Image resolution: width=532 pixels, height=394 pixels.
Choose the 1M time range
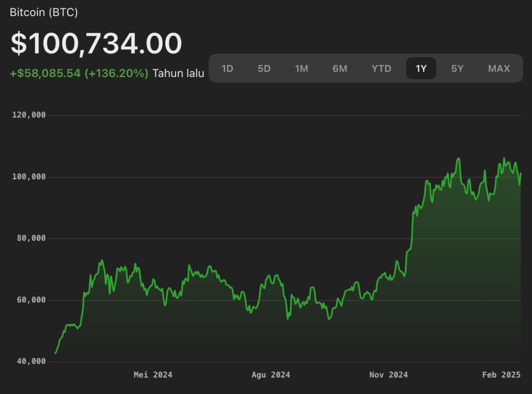301,69
